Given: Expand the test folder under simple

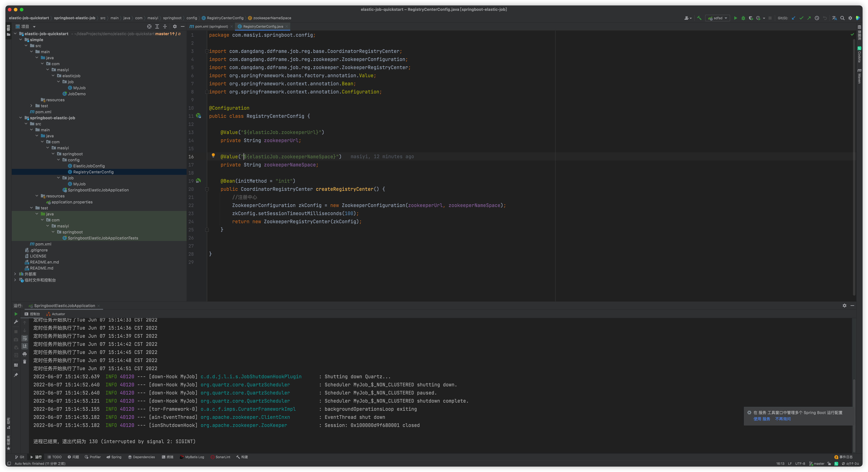Looking at the screenshot, I should pyautogui.click(x=31, y=106).
